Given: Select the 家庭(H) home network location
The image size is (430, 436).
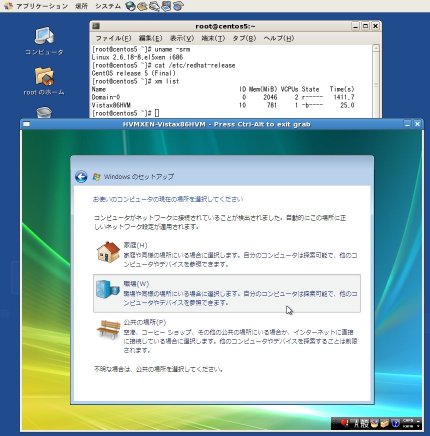Looking at the screenshot, I should tap(227, 255).
